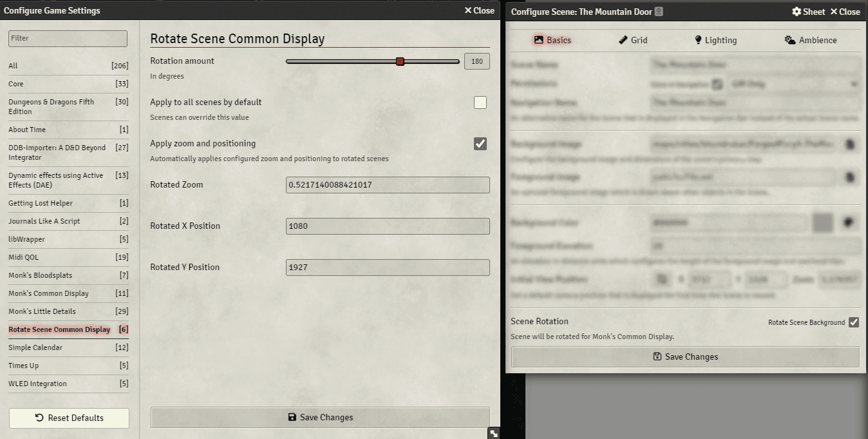Click the Rotation amount slider handle
868x439 pixels.
click(400, 61)
